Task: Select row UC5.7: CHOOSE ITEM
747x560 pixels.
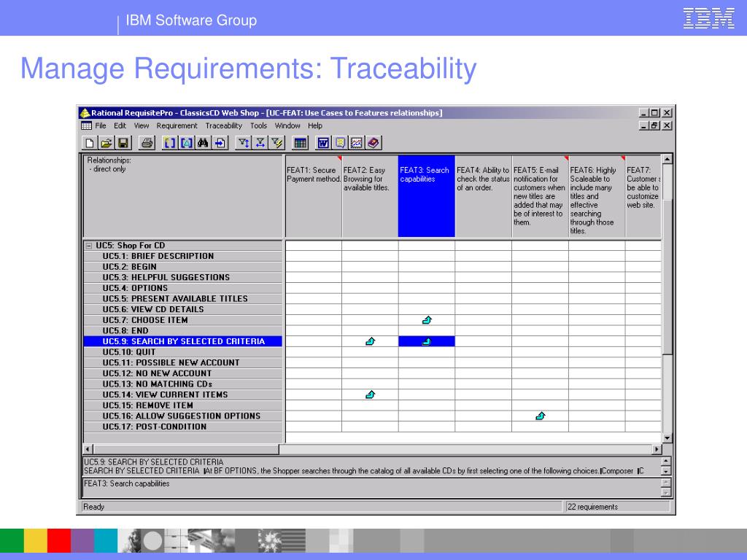Action: coord(183,320)
